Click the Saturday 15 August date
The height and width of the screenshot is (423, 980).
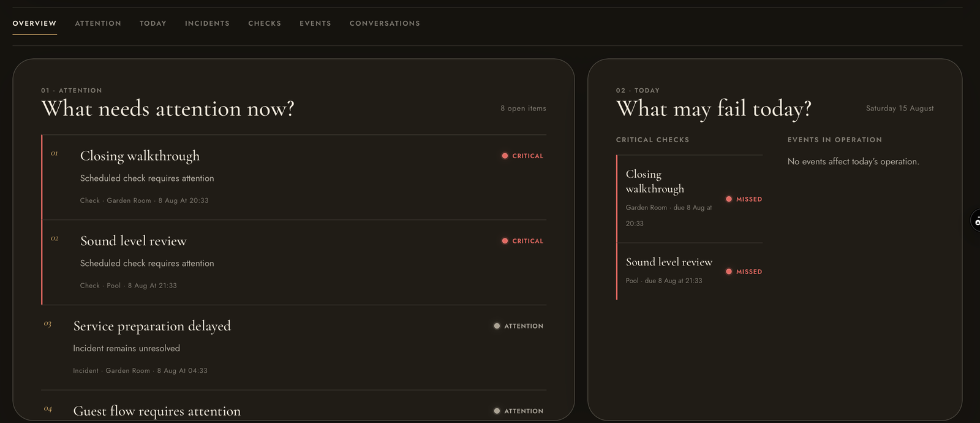tap(900, 109)
